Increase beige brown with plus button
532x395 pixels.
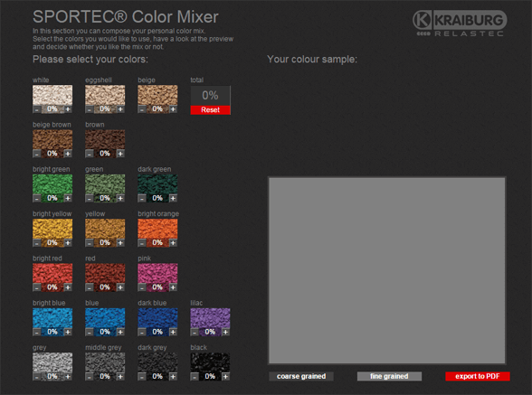click(68, 154)
